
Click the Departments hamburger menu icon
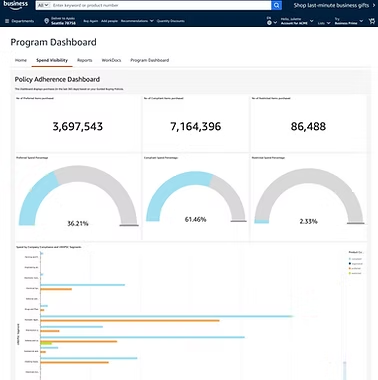(x=7, y=21)
